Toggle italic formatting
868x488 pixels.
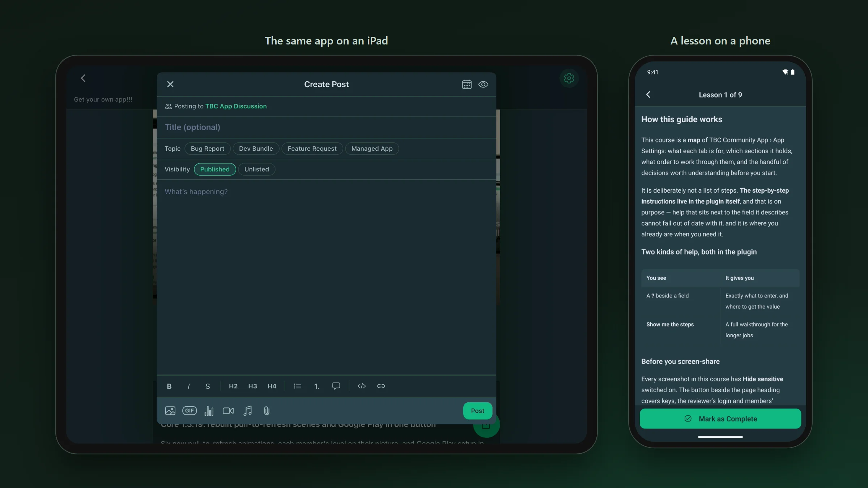click(x=188, y=386)
